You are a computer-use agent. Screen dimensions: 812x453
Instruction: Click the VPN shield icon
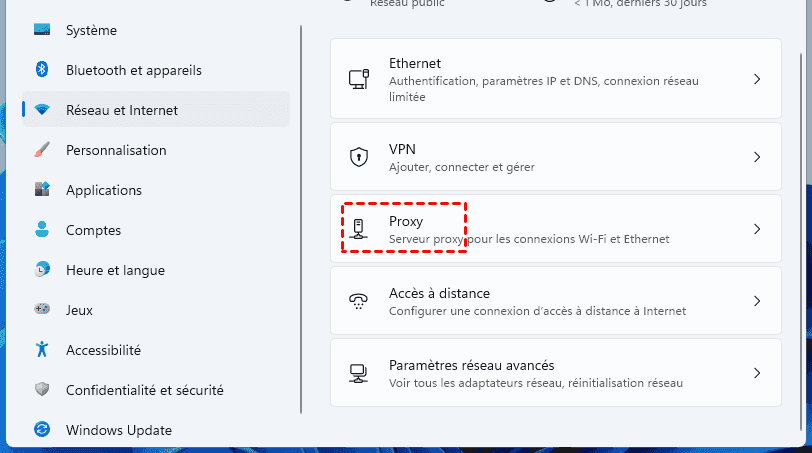358,157
